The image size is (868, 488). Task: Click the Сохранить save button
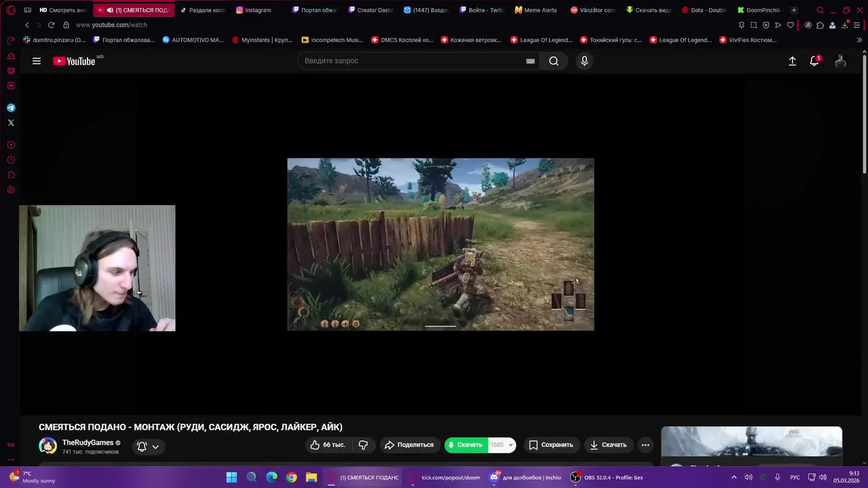(551, 445)
